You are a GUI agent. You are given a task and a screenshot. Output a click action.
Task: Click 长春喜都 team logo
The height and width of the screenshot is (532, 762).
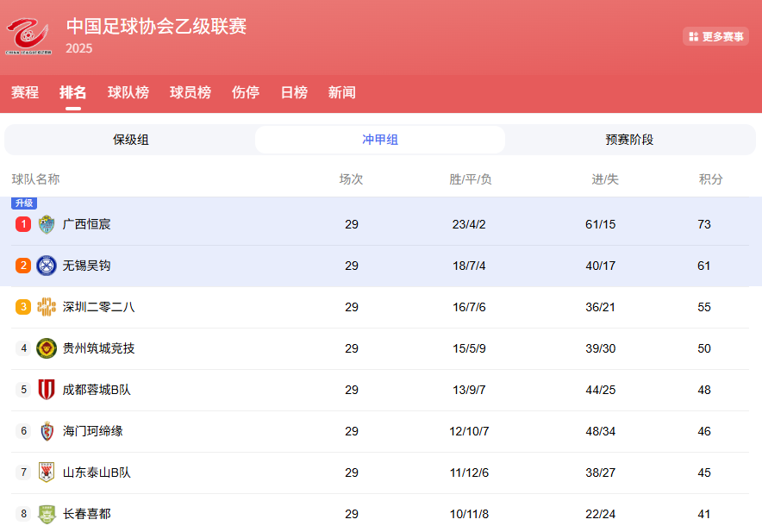pos(47,514)
